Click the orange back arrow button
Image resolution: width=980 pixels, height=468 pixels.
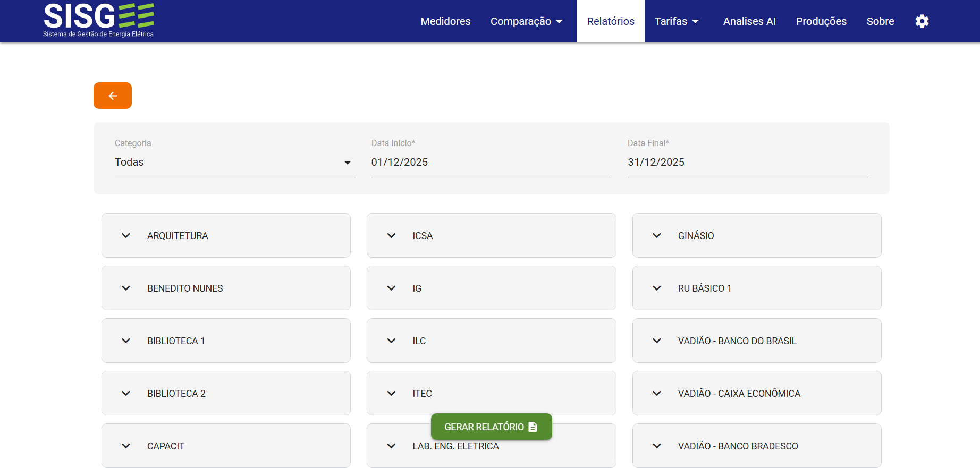(x=113, y=96)
